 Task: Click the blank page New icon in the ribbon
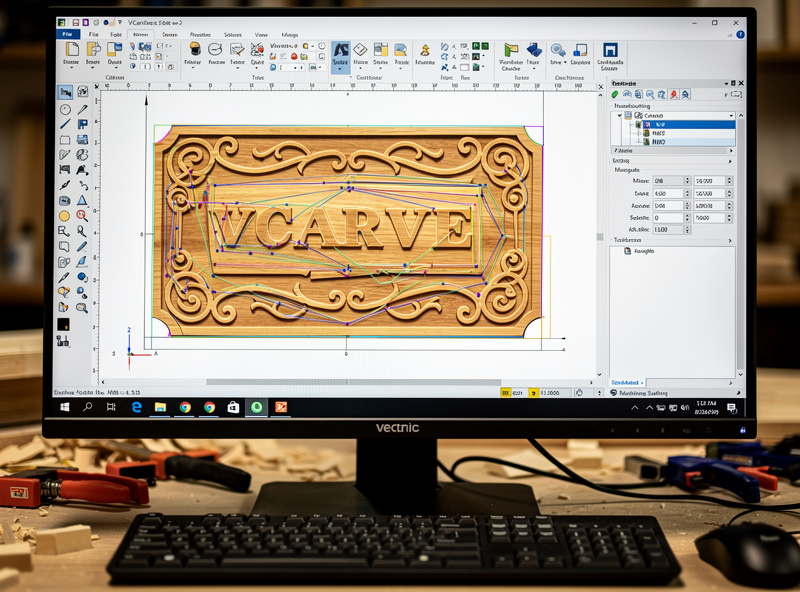[72, 50]
